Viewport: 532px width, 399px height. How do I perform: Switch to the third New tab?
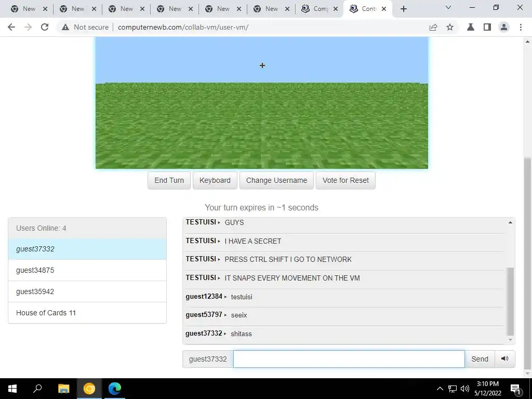[x=126, y=9]
